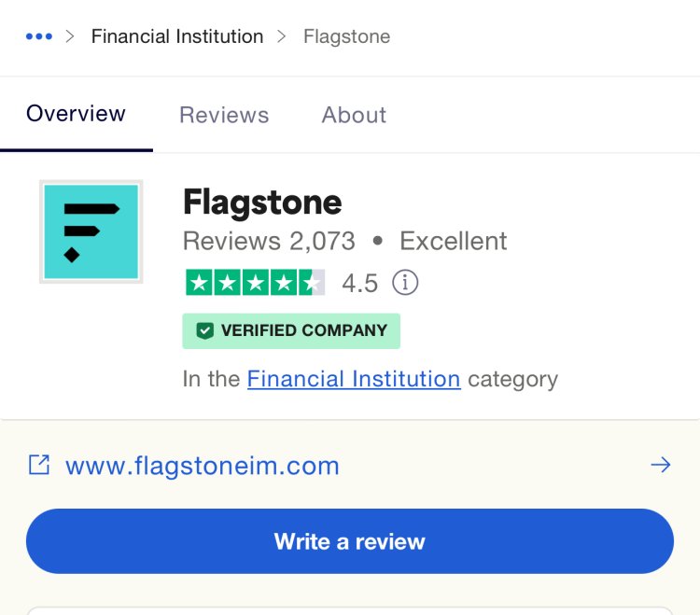Expand the breadcrumb ellipsis dots
Screen dimensions: 700x615
click(x=39, y=36)
